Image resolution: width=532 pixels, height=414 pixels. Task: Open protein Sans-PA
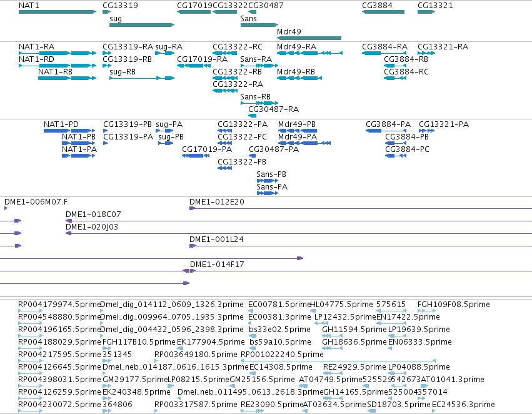click(x=272, y=187)
